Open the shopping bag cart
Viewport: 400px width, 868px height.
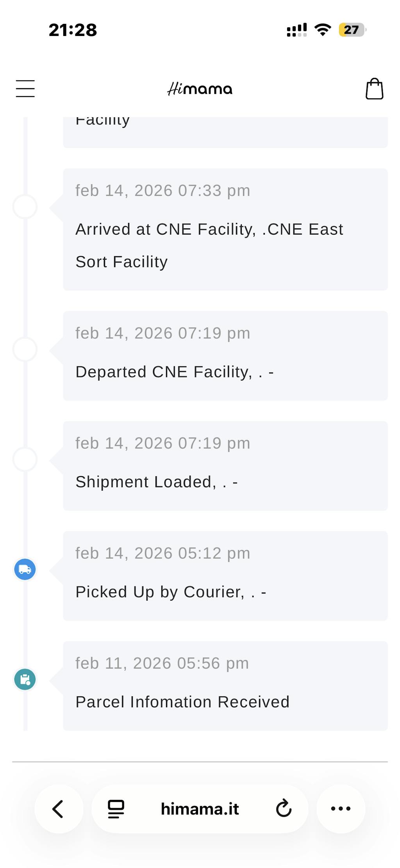tap(374, 89)
